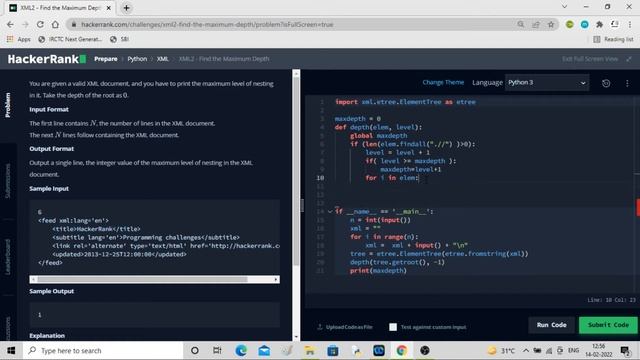
Task: Open the browser home page
Action: [x=55, y=24]
